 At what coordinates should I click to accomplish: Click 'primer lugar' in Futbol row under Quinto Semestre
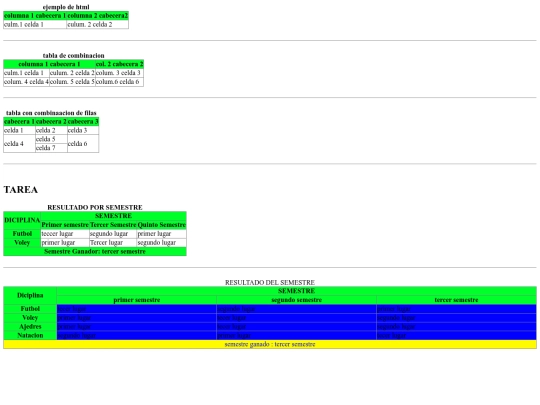(x=162, y=234)
